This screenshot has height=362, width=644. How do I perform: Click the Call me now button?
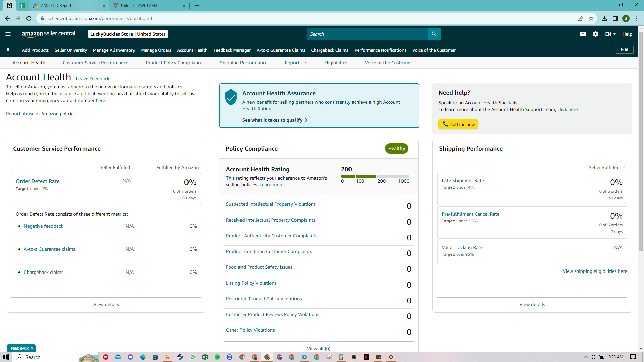click(458, 124)
